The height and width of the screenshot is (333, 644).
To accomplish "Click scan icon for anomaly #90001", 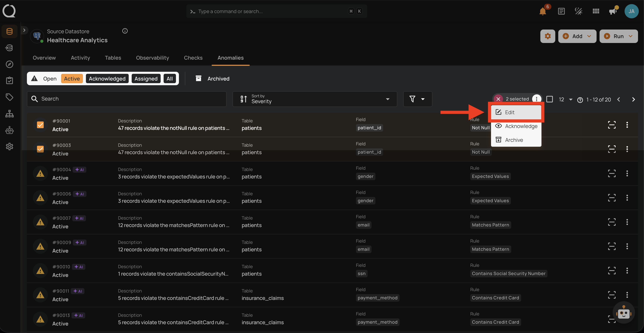I will pos(612,125).
